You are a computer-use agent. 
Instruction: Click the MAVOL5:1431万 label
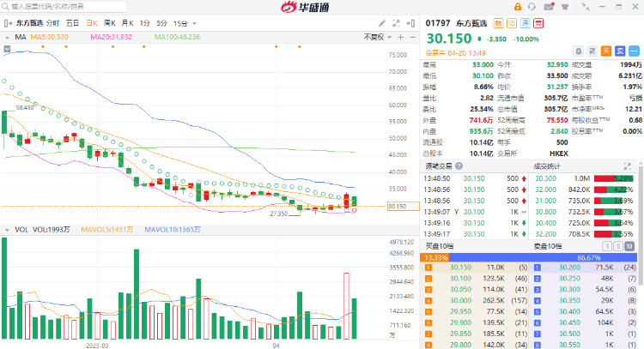coord(107,230)
